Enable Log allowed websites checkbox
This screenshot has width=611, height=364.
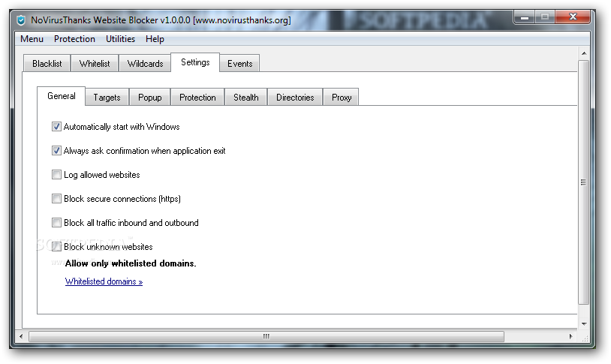click(56, 175)
